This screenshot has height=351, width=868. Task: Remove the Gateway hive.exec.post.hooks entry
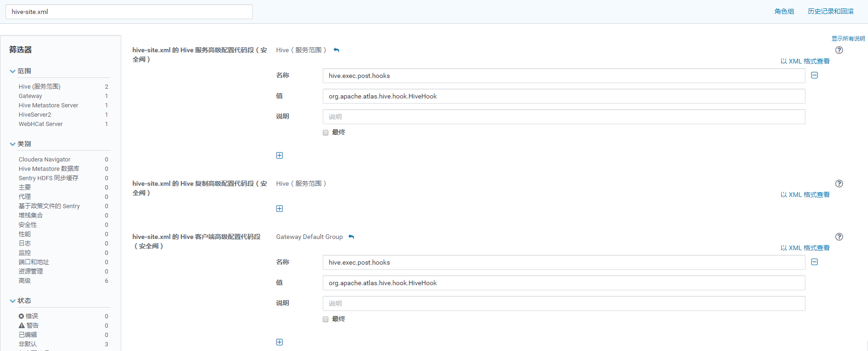[814, 262]
